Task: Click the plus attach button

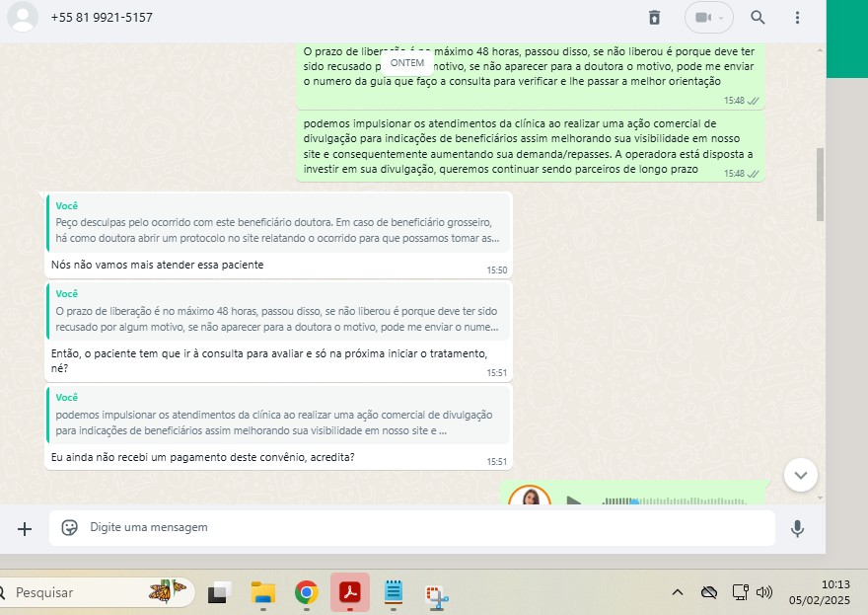Action: pos(25,528)
